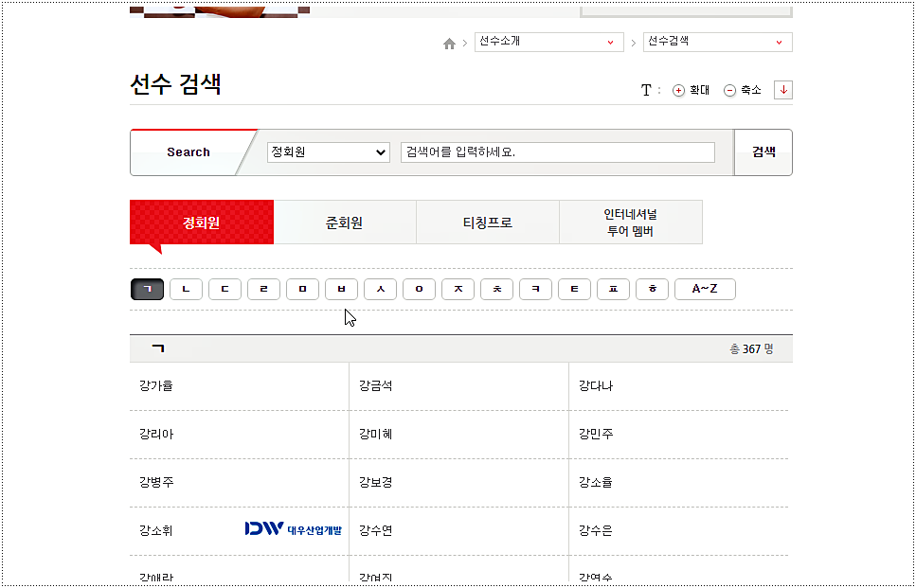This screenshot has width=916, height=588.
Task: Filter by initial consonant ㅇ
Action: tap(419, 289)
